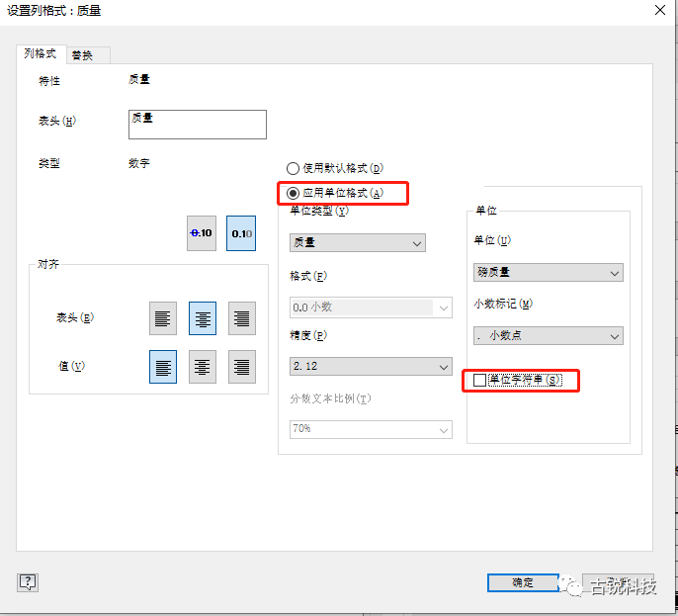This screenshot has width=678, height=616.
Task: Align 表头 text left
Action: point(163,318)
